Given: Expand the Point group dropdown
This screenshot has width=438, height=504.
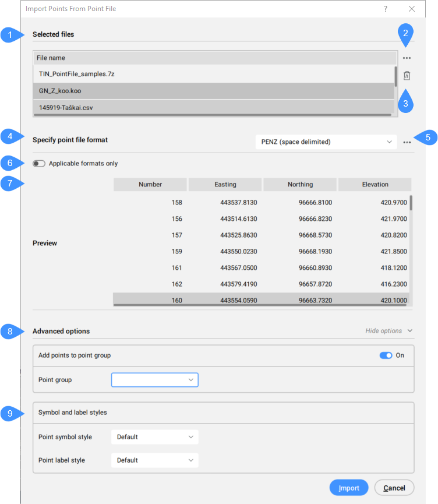Looking at the screenshot, I should pos(155,380).
